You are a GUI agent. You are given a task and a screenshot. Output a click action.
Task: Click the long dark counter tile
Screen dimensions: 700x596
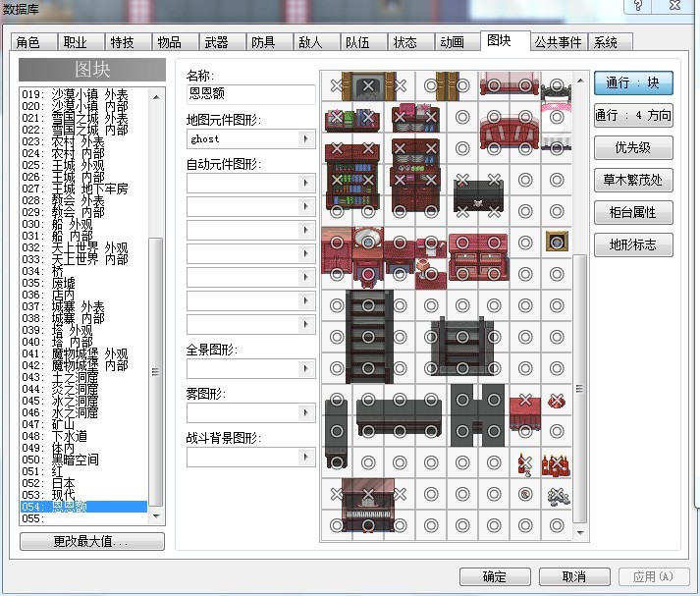[400, 415]
